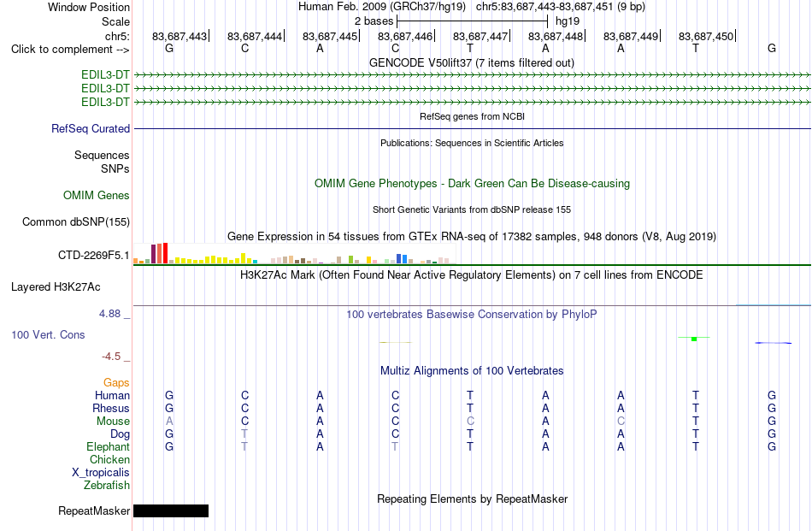Click the '2 bases' scale bar label
812x531 pixels.
(374, 21)
